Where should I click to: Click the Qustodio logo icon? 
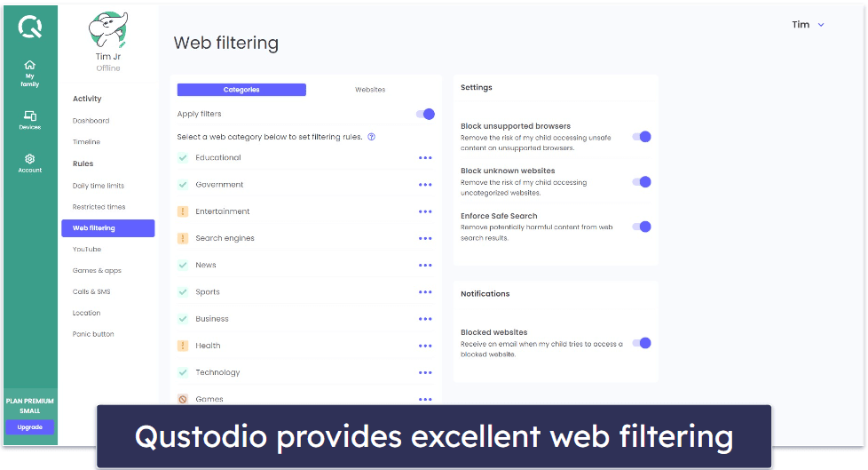tap(29, 27)
